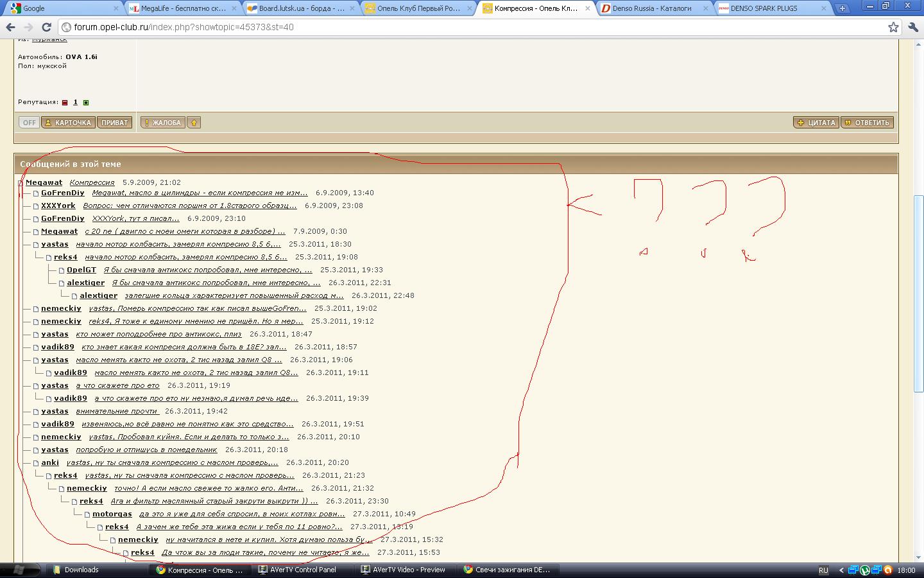Switch to DENSO SPARK PLUGS tab
The height and width of the screenshot is (578, 924).
[x=773, y=8]
